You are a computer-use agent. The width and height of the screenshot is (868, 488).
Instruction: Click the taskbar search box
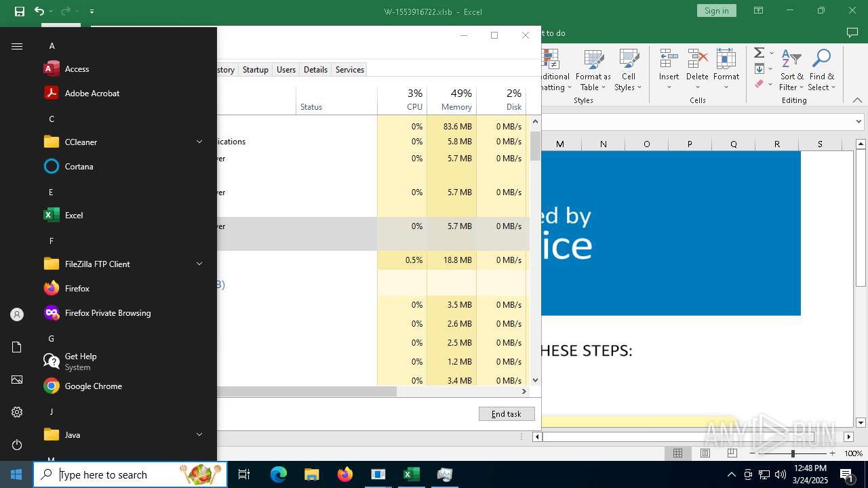[x=130, y=474]
